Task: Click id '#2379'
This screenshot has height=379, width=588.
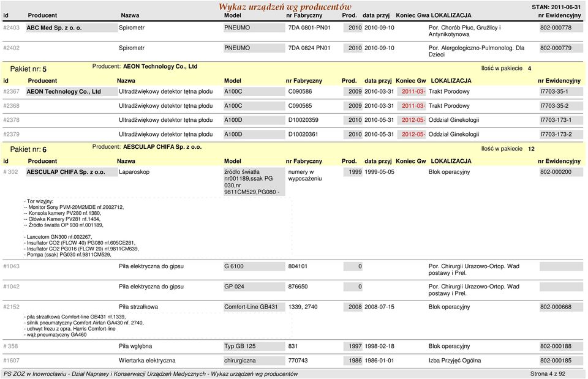Action: (11, 134)
